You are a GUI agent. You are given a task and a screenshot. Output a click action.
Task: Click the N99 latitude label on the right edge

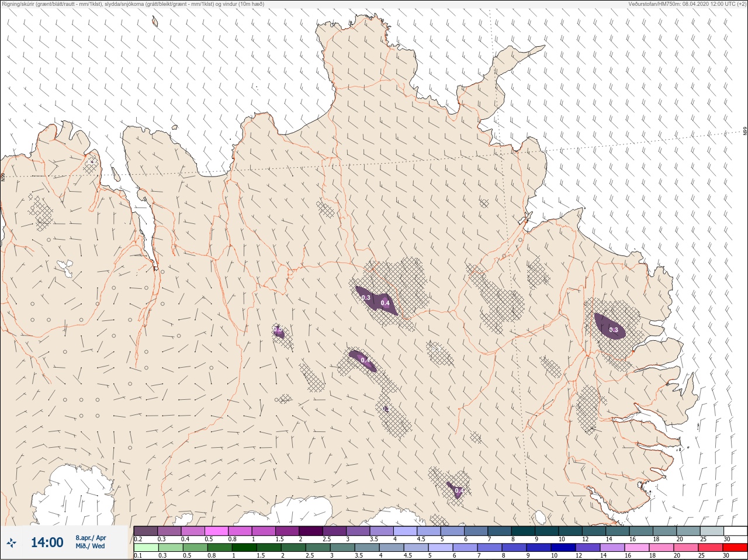(x=745, y=132)
